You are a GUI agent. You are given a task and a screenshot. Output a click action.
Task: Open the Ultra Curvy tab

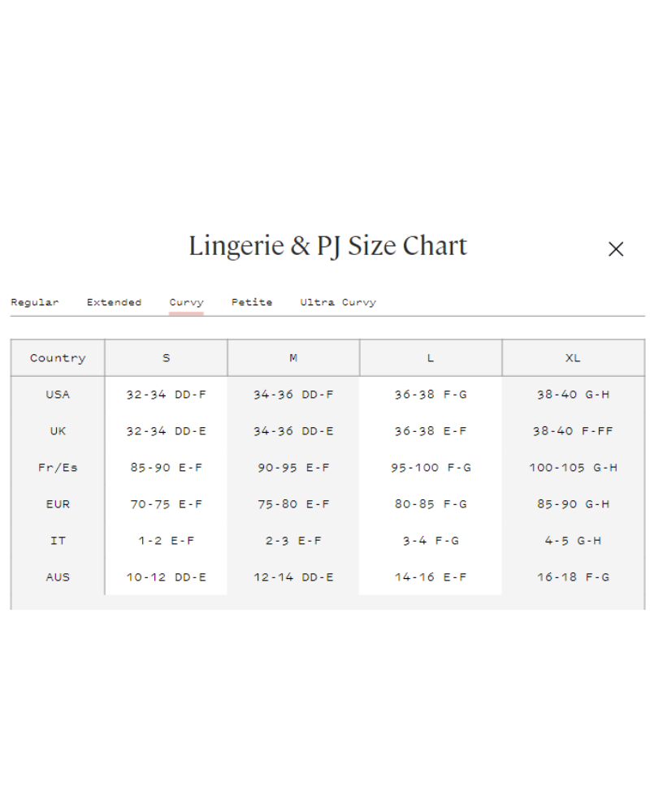pos(338,302)
